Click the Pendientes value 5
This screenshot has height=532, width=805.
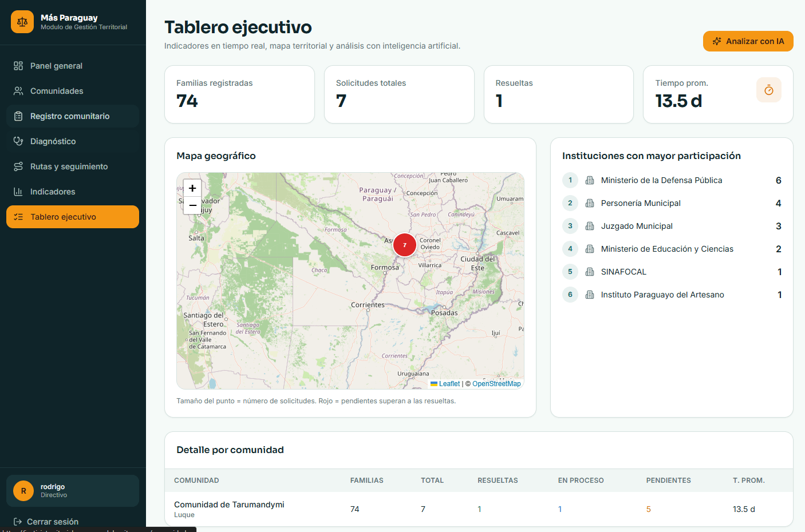tap(649, 509)
